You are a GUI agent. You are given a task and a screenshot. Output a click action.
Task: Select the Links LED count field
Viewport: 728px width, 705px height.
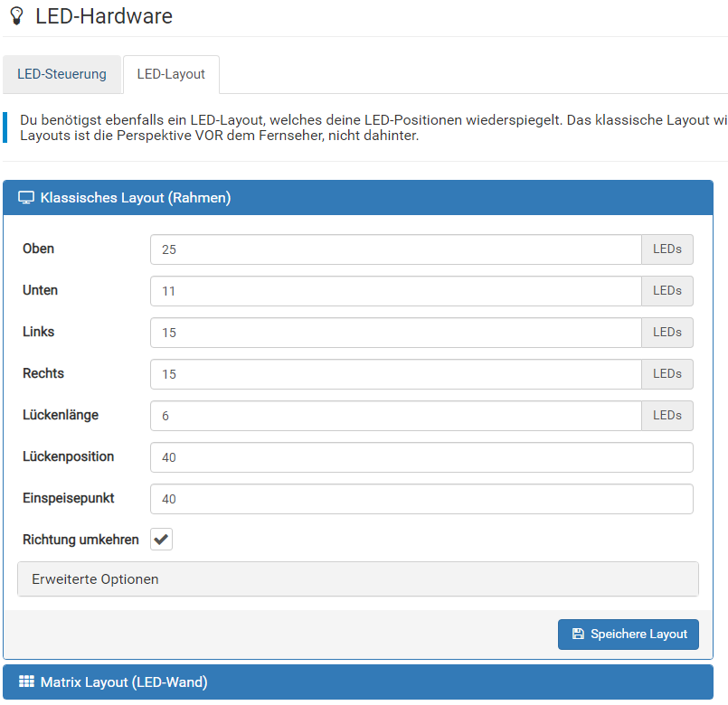point(395,333)
